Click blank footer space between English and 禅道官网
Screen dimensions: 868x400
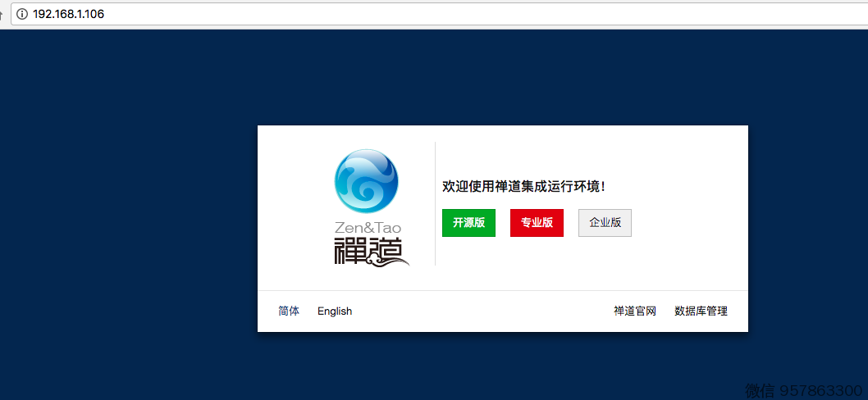[484, 311]
